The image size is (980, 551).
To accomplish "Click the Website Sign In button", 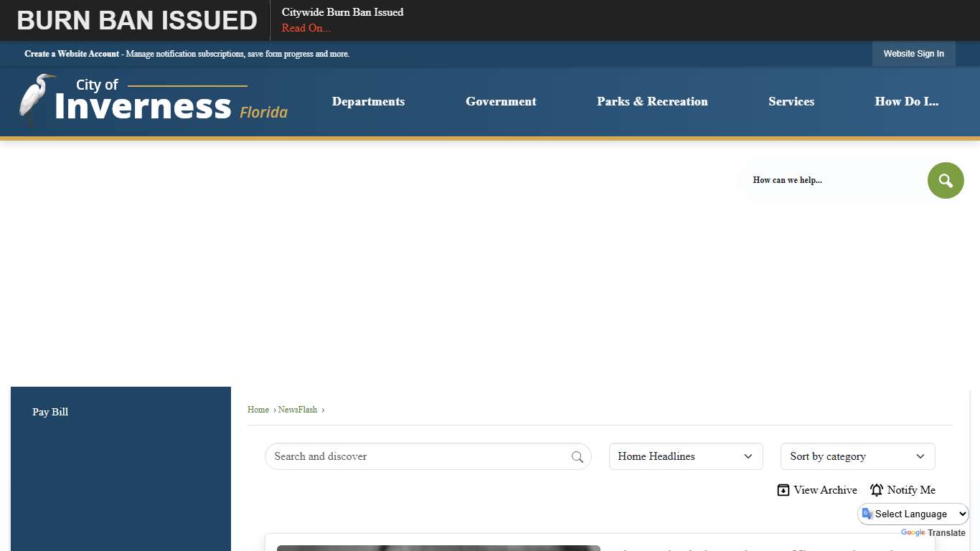I will pos(913,54).
